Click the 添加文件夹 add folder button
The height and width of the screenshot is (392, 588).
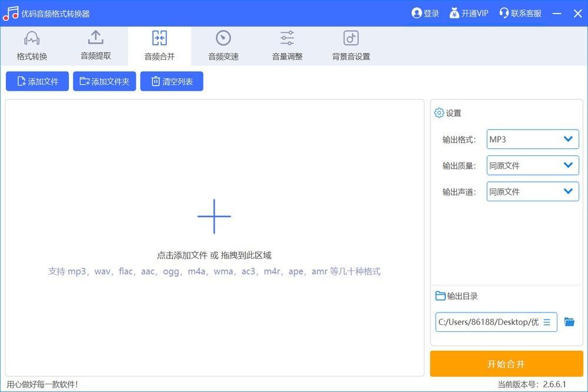click(x=104, y=81)
